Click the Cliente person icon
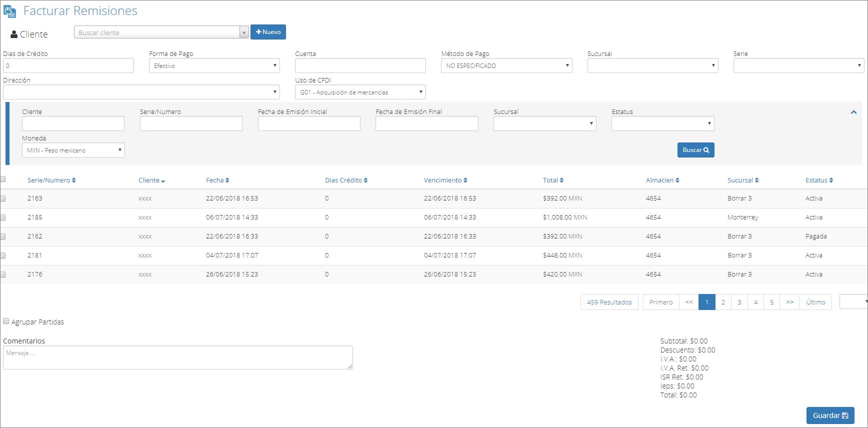The height and width of the screenshot is (428, 868). pyautogui.click(x=14, y=34)
